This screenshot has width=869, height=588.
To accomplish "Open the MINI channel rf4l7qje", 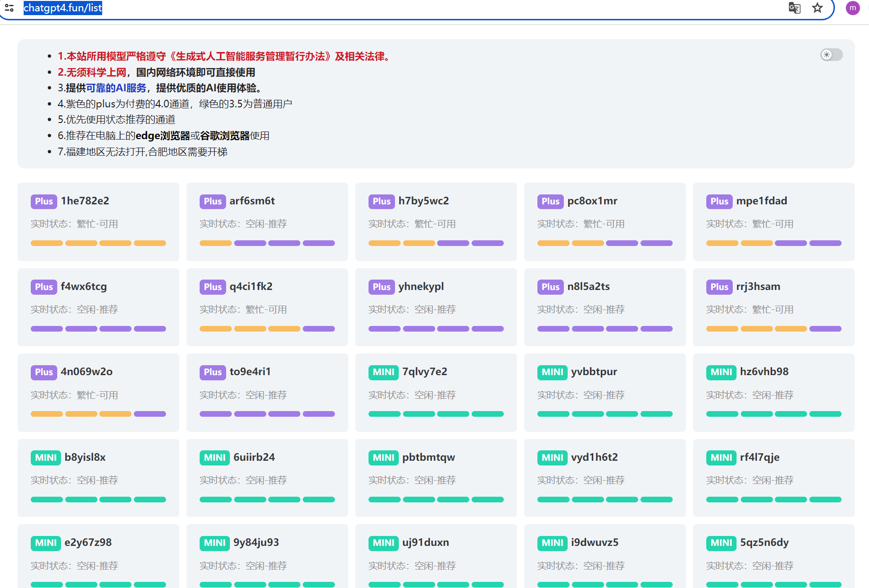I will click(x=774, y=478).
